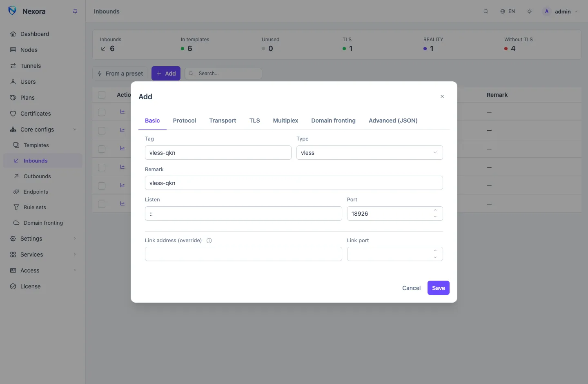Click the Link address (override) input

243,254
